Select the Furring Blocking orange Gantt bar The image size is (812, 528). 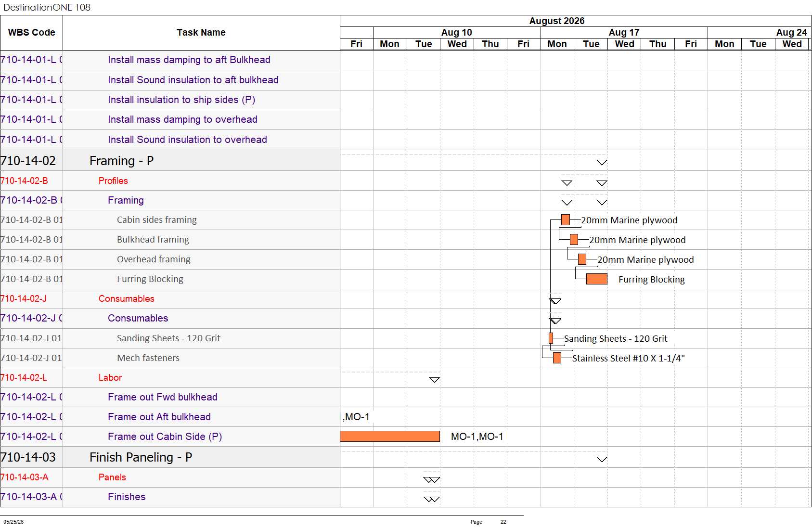[x=597, y=279]
